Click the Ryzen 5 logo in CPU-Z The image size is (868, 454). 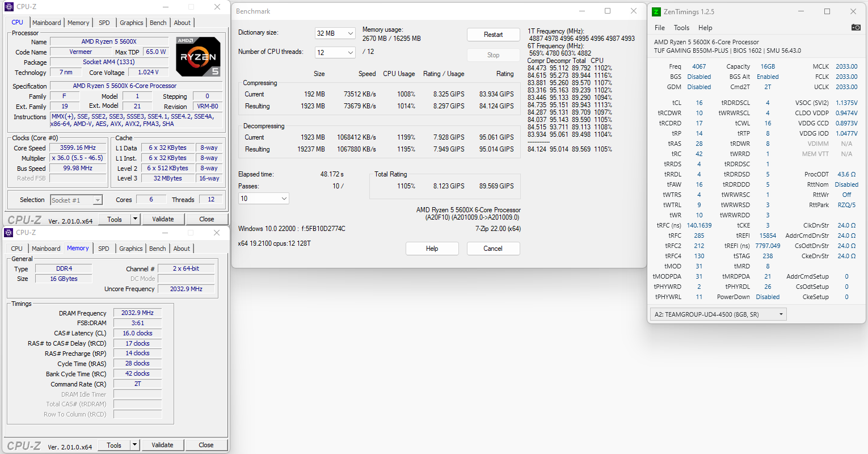click(198, 57)
